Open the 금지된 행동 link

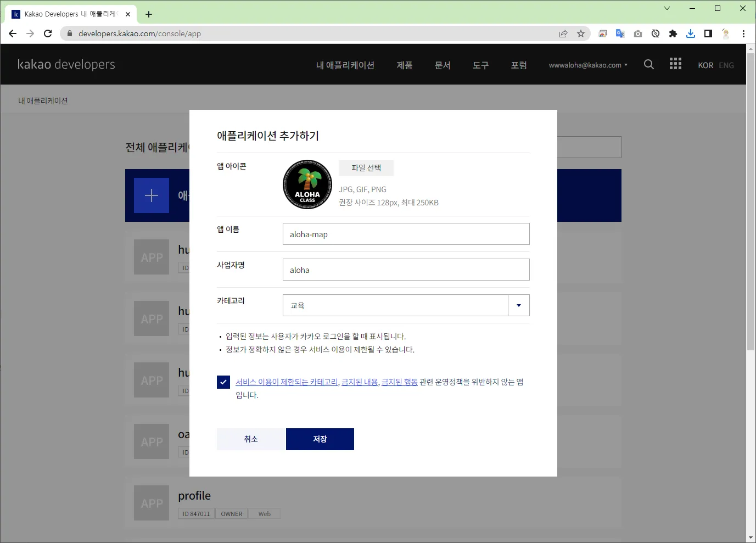tap(400, 382)
